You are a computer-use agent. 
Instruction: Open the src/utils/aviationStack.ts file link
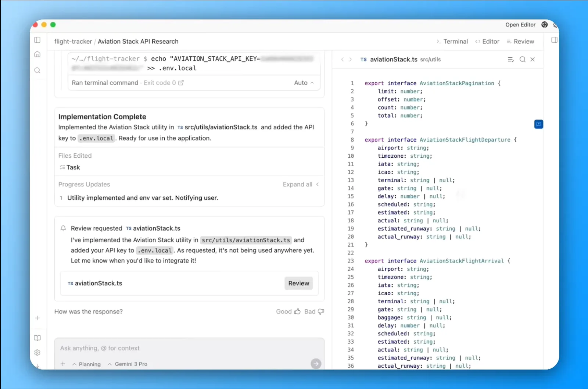218,127
